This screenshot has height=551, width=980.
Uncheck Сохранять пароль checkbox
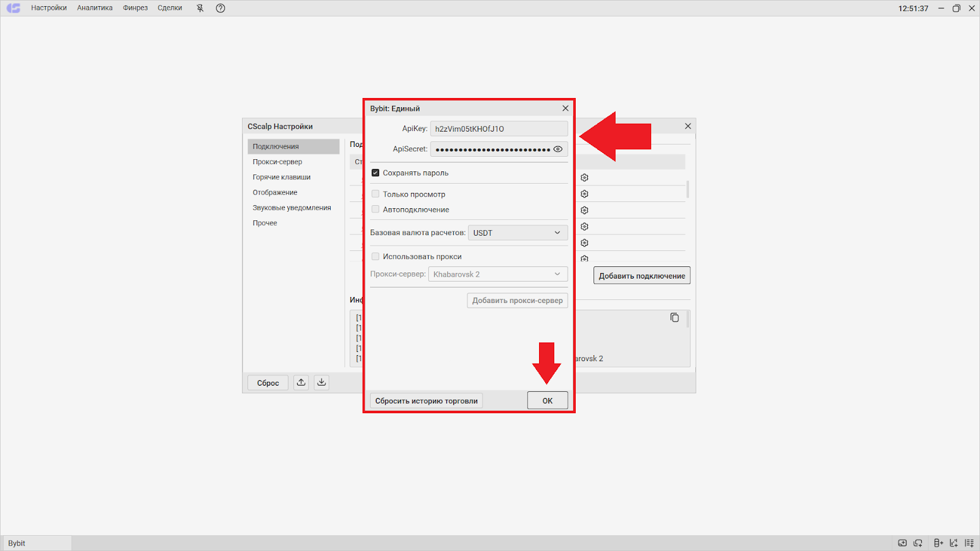click(375, 173)
